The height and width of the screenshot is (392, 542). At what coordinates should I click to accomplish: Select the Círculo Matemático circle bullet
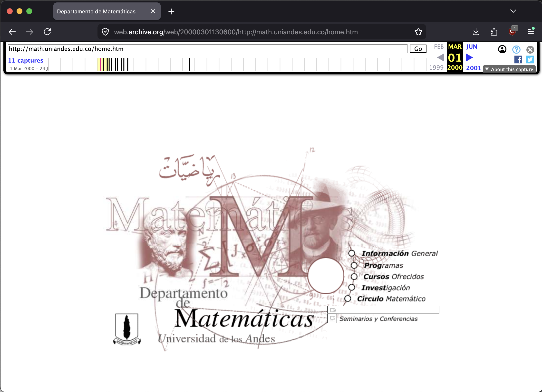pyautogui.click(x=348, y=299)
